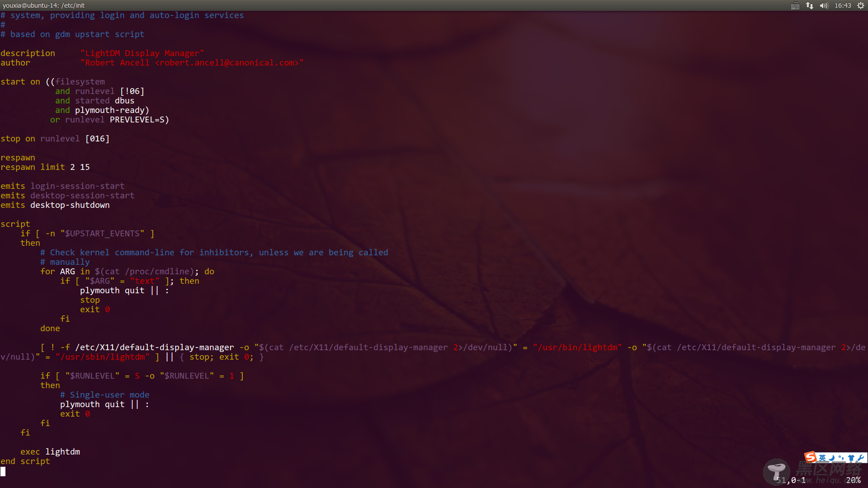The image size is (868, 488).
Task: Open the network connections indicator
Action: pos(810,6)
